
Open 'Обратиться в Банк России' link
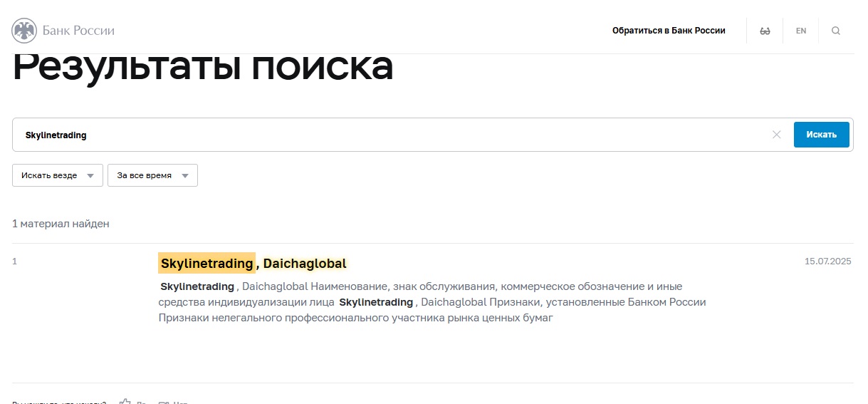pos(669,31)
